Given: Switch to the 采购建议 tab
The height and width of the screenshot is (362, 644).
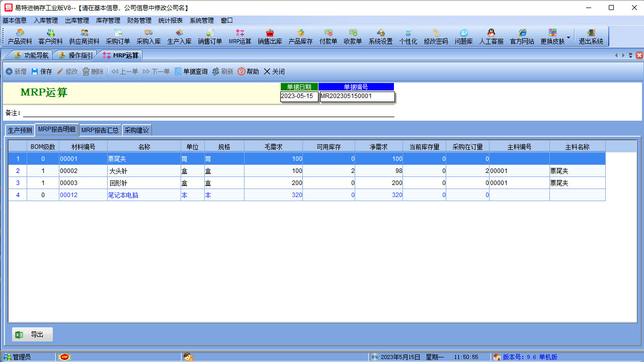Looking at the screenshot, I should pyautogui.click(x=136, y=130).
